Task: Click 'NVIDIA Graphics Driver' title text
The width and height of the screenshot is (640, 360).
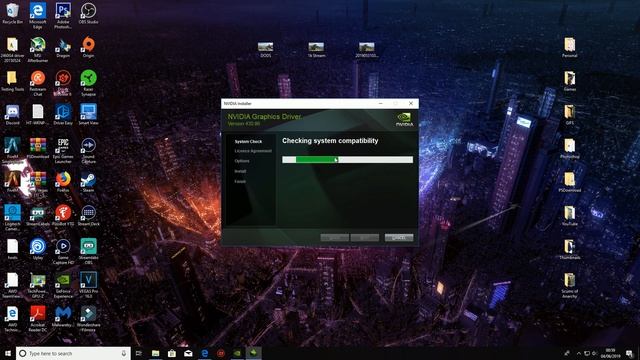Action: (x=264, y=117)
